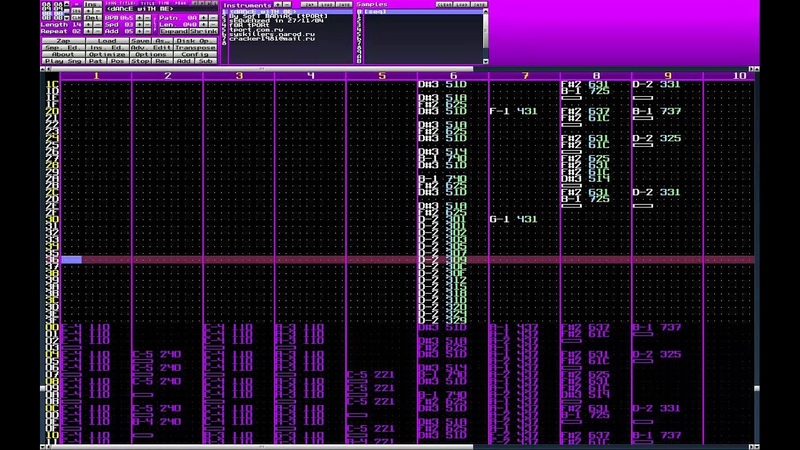Click the song title field dAncE wiTH mE
This screenshot has height=450, width=800.
tap(162, 9)
